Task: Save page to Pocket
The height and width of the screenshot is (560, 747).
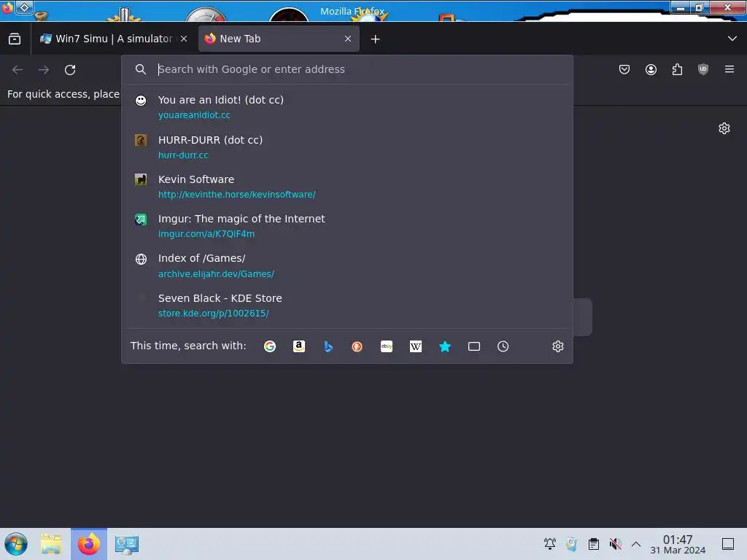Action: click(x=624, y=69)
